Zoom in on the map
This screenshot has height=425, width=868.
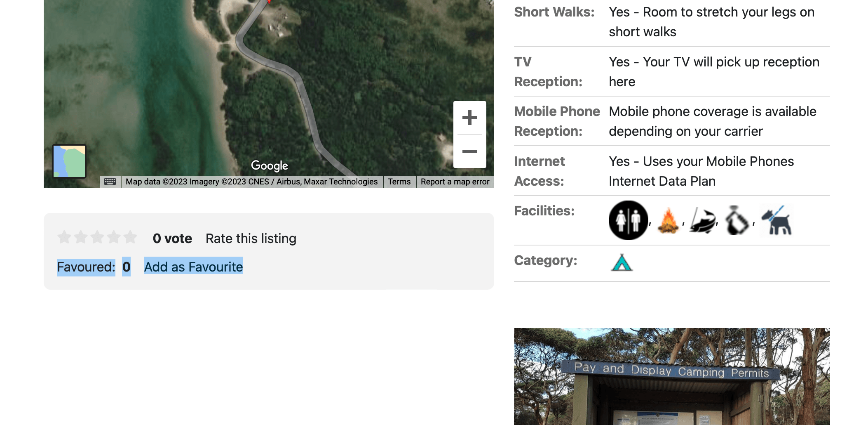(x=469, y=118)
